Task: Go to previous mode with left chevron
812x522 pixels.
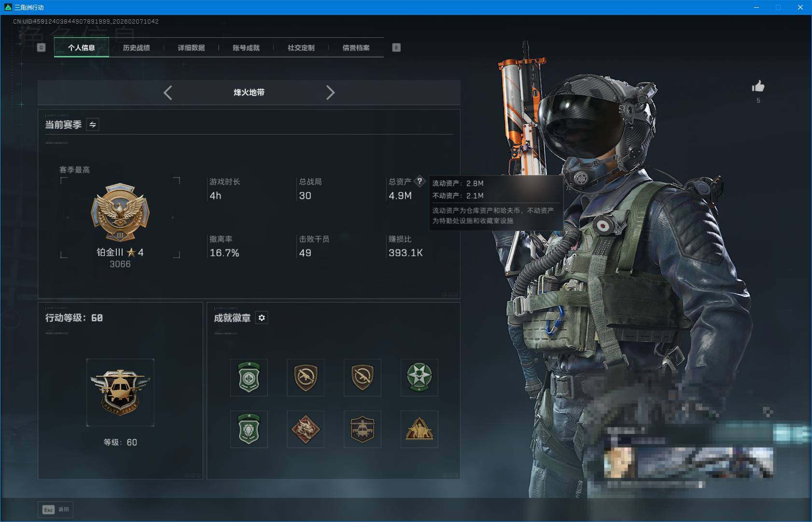Action: point(168,93)
